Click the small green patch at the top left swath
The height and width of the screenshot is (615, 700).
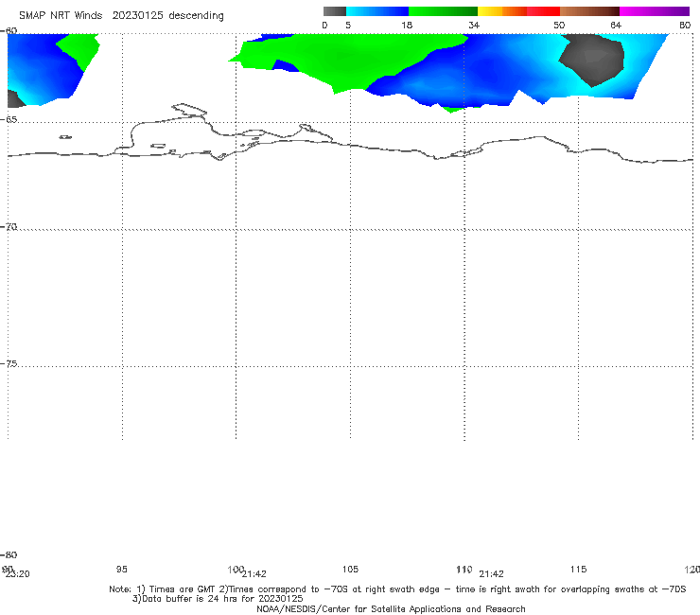tap(79, 49)
